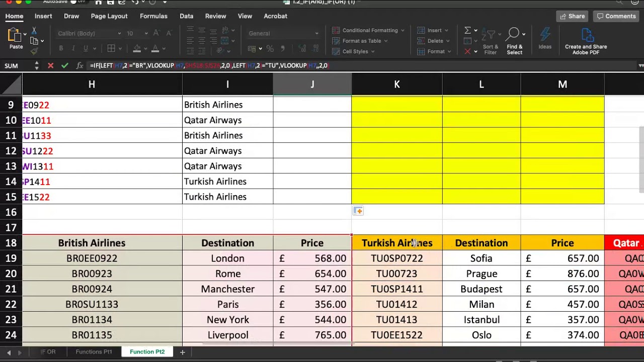Open the Page Layout tab
Viewport: 644px width, 362px height.
coord(109,16)
